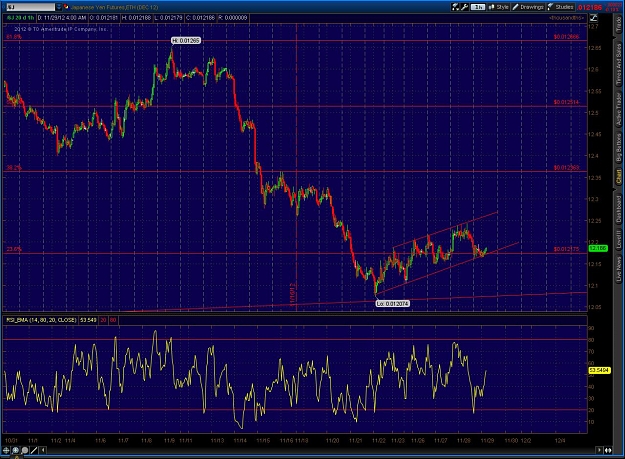Select the pan crosshair tool icon

coord(6,450)
